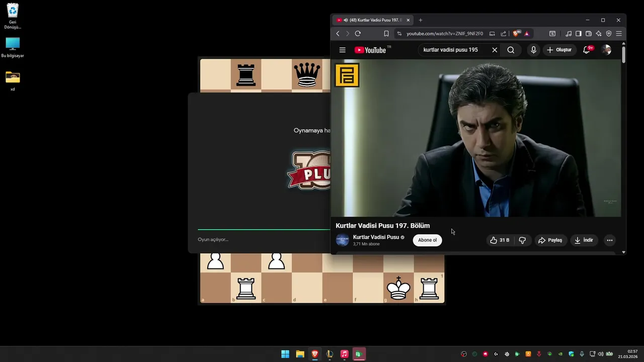The height and width of the screenshot is (362, 644).
Task: Open Brave Leo AI sparkle icon
Action: pyautogui.click(x=599, y=34)
